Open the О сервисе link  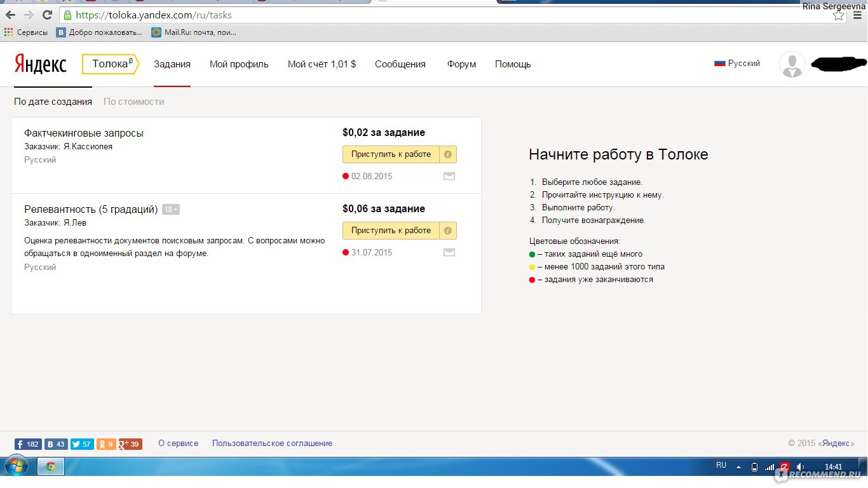point(178,444)
